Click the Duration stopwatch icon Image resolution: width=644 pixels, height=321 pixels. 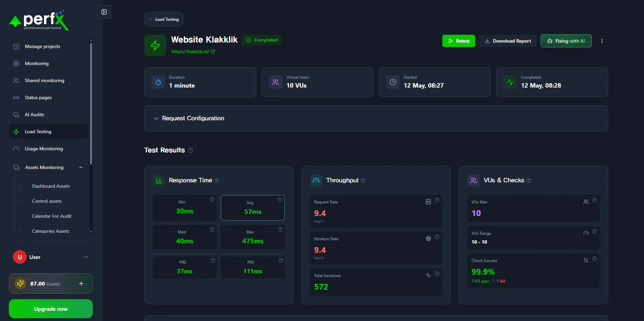(158, 82)
